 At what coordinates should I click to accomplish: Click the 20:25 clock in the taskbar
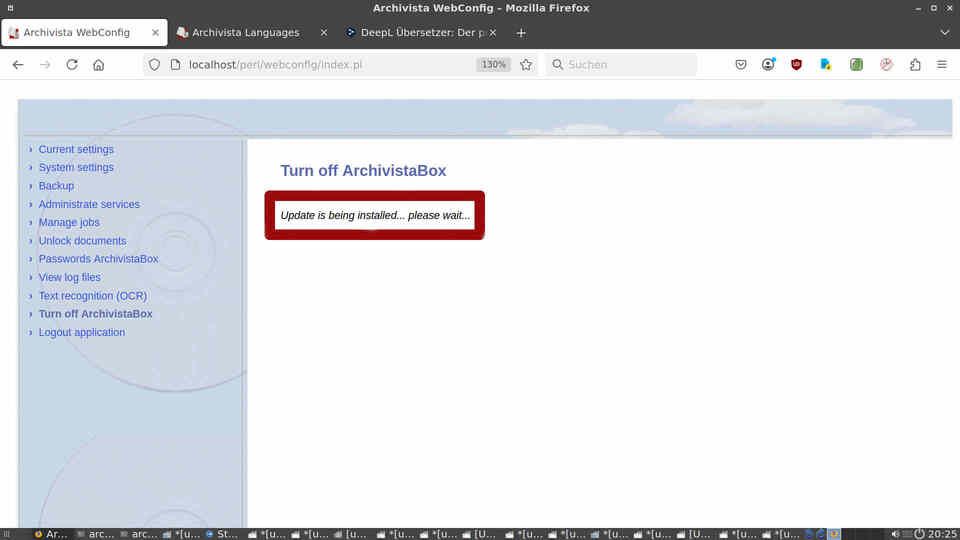tap(942, 534)
